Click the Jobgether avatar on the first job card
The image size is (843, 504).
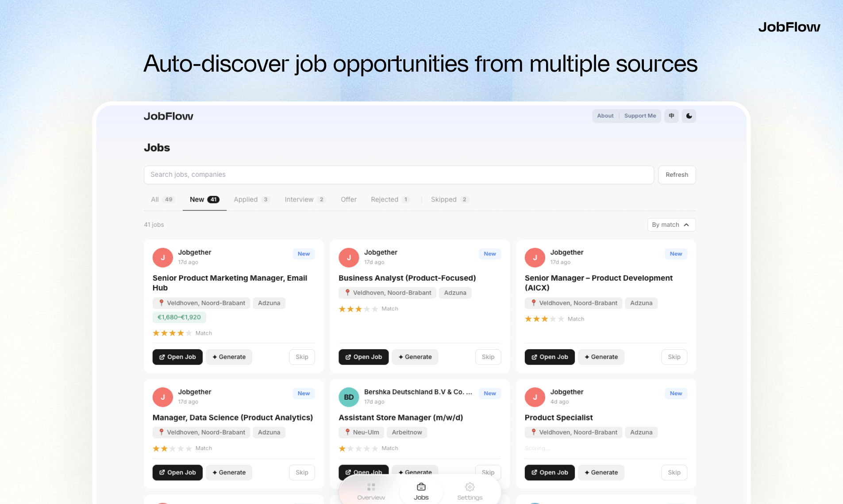pyautogui.click(x=163, y=257)
